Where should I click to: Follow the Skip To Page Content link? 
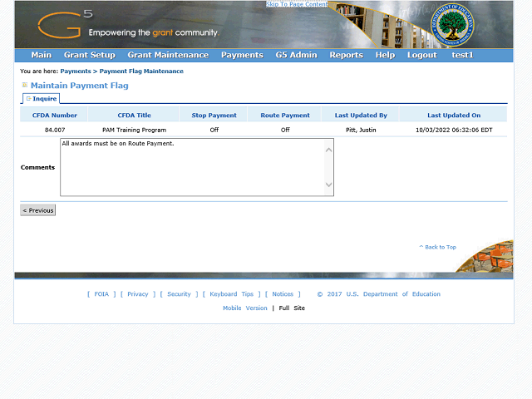click(297, 4)
